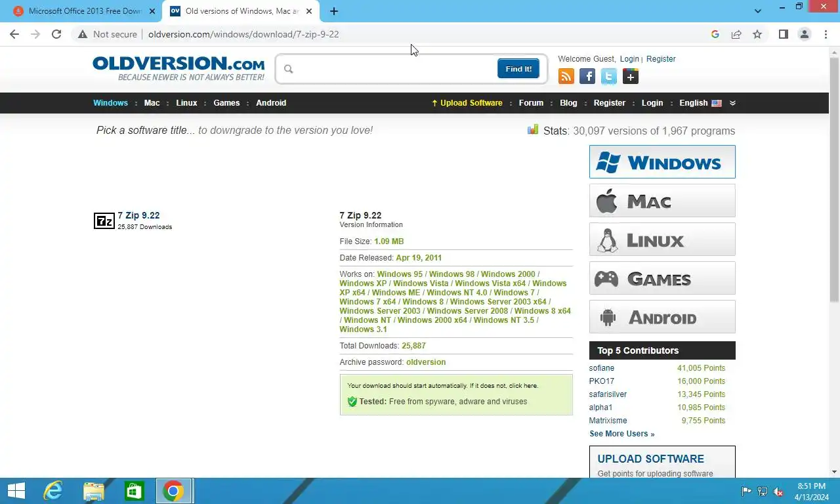Open Action Center flag icon
Screen dimensions: 840x504
746,491
